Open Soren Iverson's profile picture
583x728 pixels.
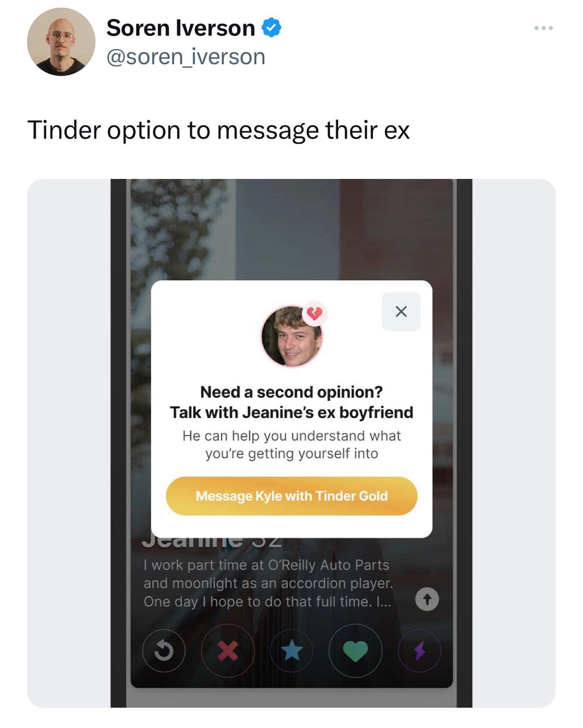click(61, 42)
